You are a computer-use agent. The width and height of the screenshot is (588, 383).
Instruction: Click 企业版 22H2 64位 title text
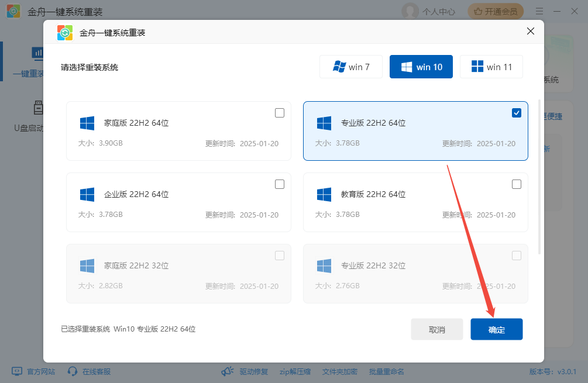[x=136, y=194]
